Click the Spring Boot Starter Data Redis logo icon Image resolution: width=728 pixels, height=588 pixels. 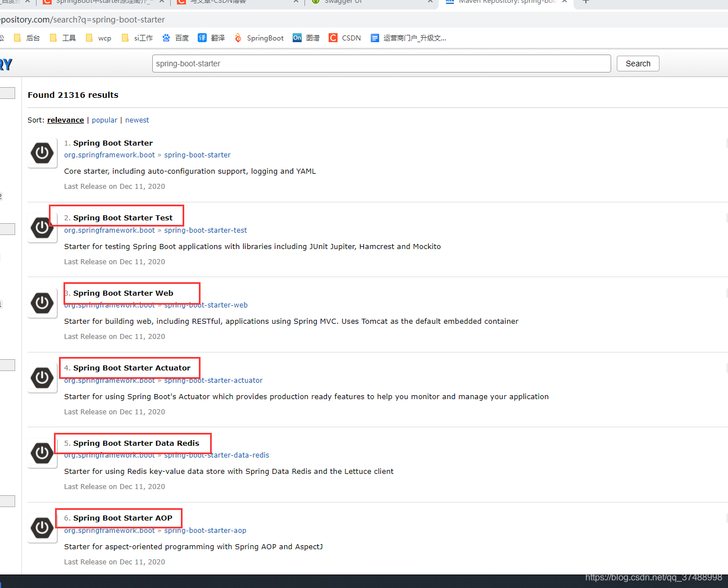tap(42, 453)
